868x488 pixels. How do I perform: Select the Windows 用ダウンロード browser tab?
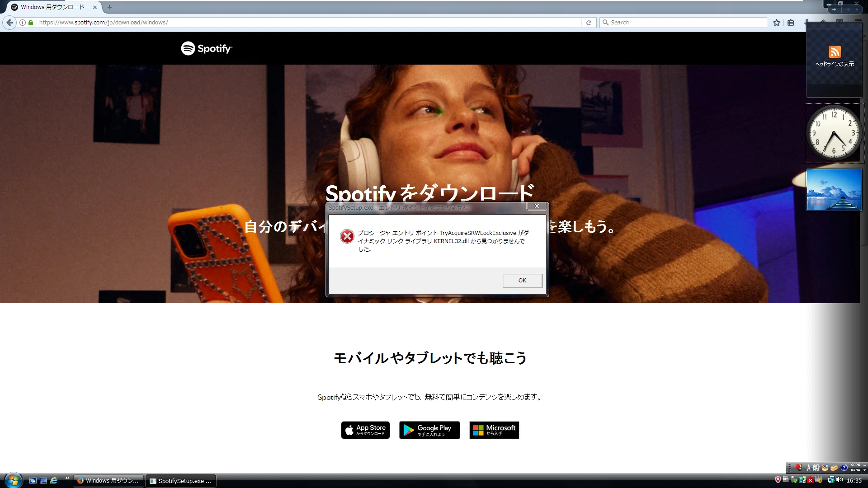pos(55,7)
